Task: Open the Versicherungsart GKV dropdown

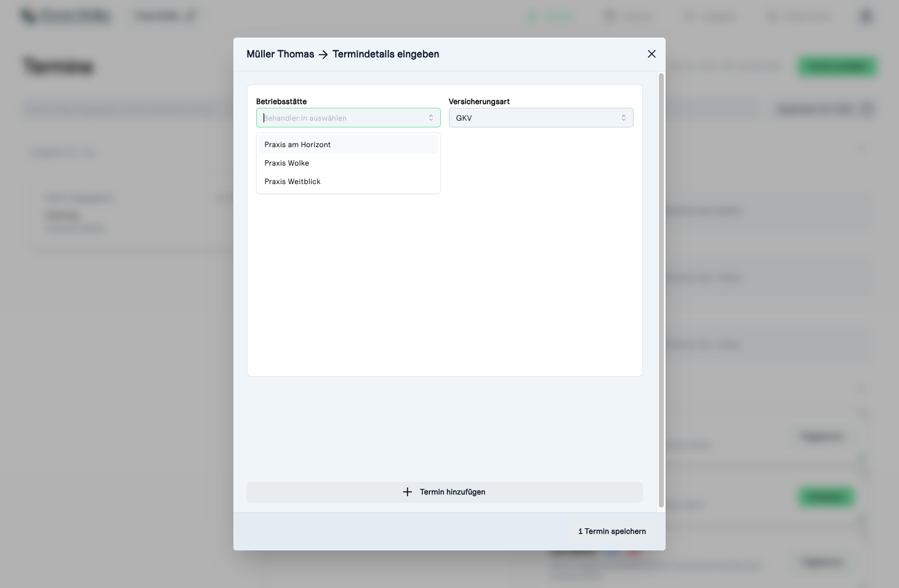Action: coord(541,118)
